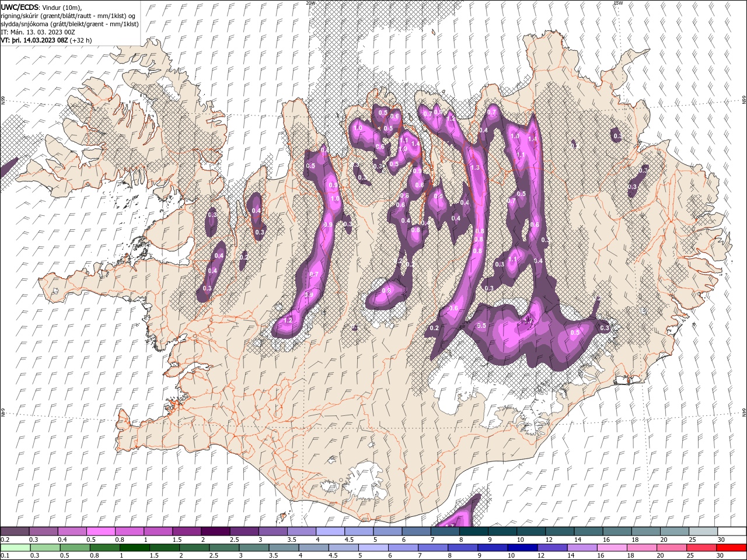Pick bottom-row legend swatch between 0.1 and 0.3

point(16,548)
